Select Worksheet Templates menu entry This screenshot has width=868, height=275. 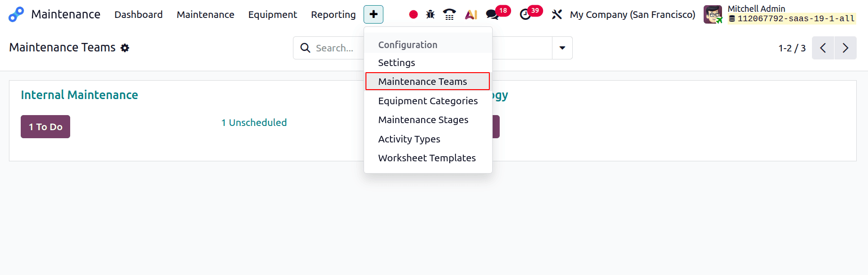[x=428, y=158]
